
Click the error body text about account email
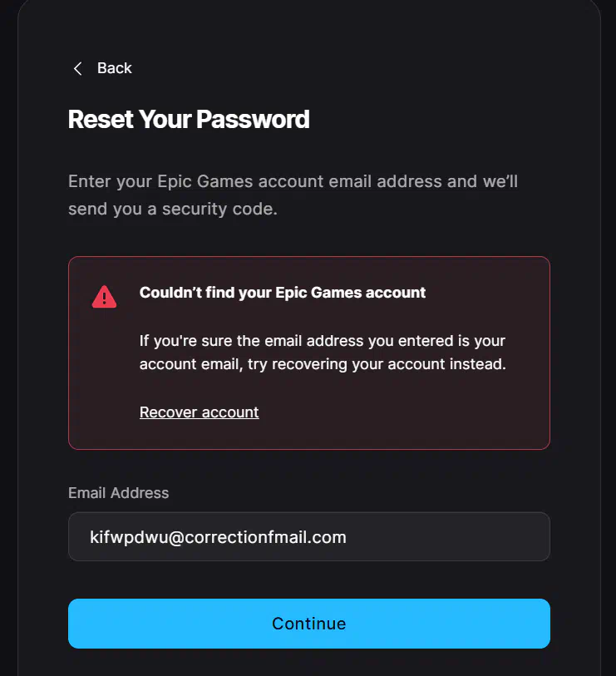coord(323,353)
